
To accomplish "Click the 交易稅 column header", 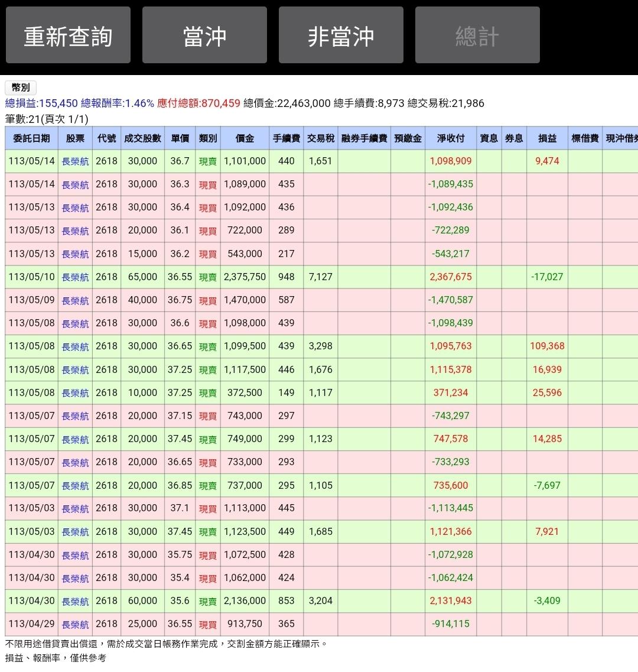I will (x=321, y=138).
